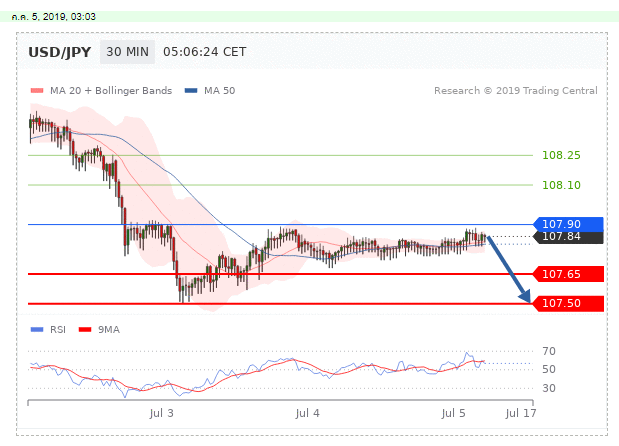Click the RSI 50 level label

(x=549, y=369)
